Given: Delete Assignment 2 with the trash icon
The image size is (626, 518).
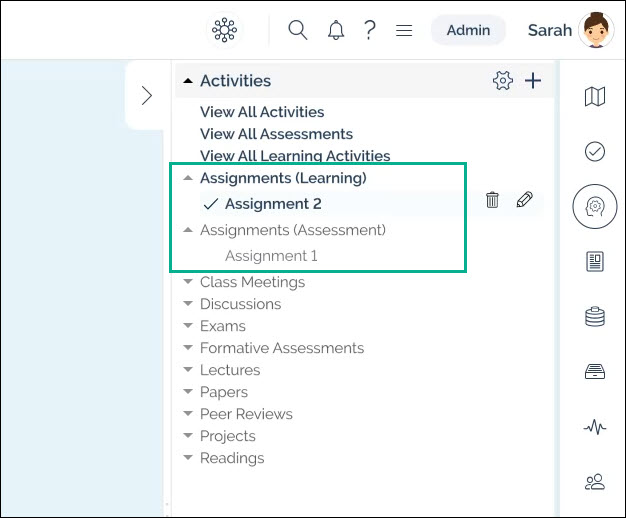Looking at the screenshot, I should (492, 200).
